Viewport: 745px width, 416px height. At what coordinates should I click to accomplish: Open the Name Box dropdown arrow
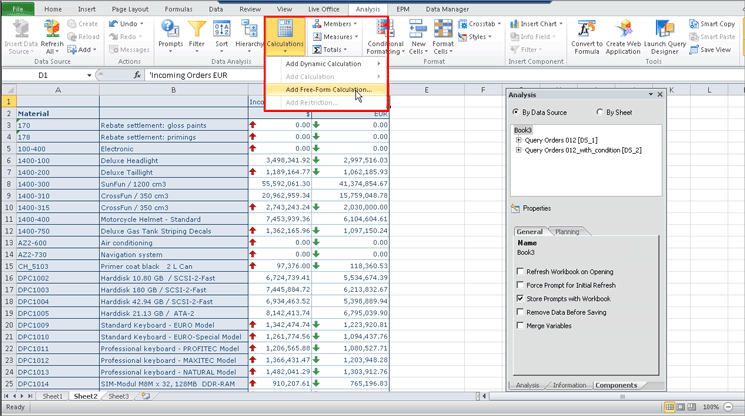coord(89,75)
